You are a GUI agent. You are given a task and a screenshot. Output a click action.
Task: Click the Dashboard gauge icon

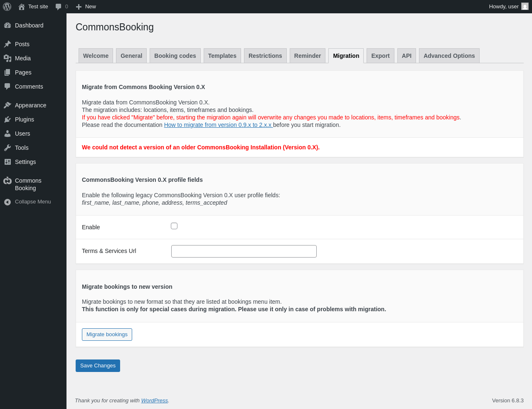pyautogui.click(x=7, y=25)
